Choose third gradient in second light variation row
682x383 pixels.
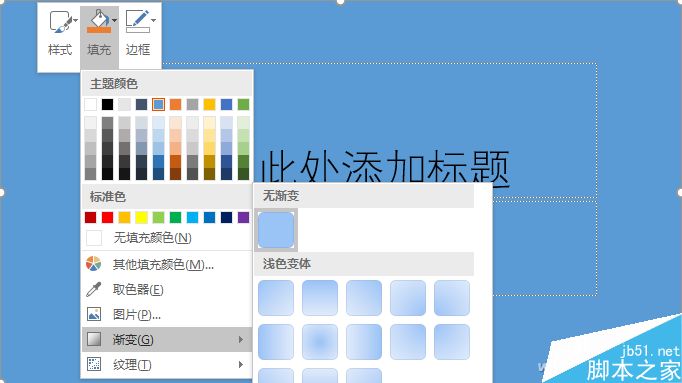[x=364, y=342]
